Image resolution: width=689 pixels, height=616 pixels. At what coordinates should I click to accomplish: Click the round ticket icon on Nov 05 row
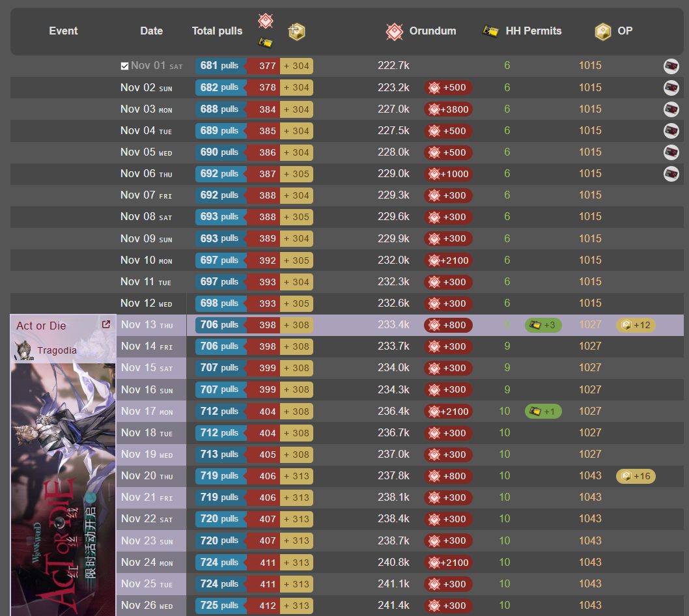[x=671, y=152]
